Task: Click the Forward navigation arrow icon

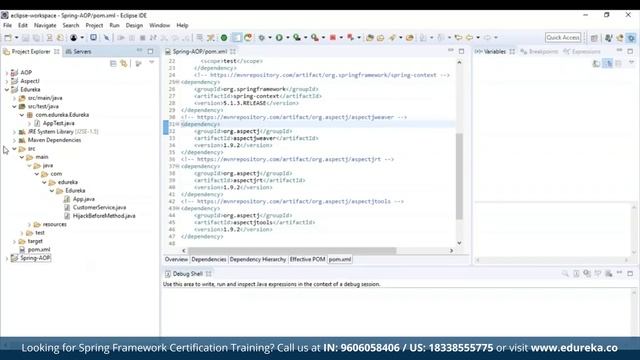Action: [487, 38]
